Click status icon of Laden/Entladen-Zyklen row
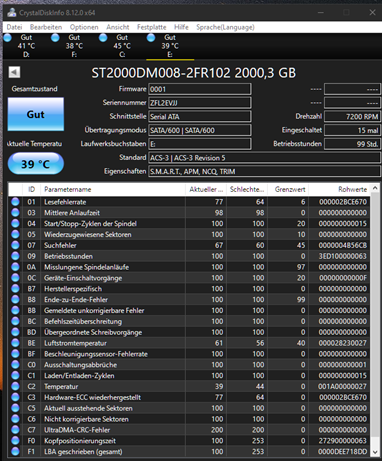 (15, 376)
